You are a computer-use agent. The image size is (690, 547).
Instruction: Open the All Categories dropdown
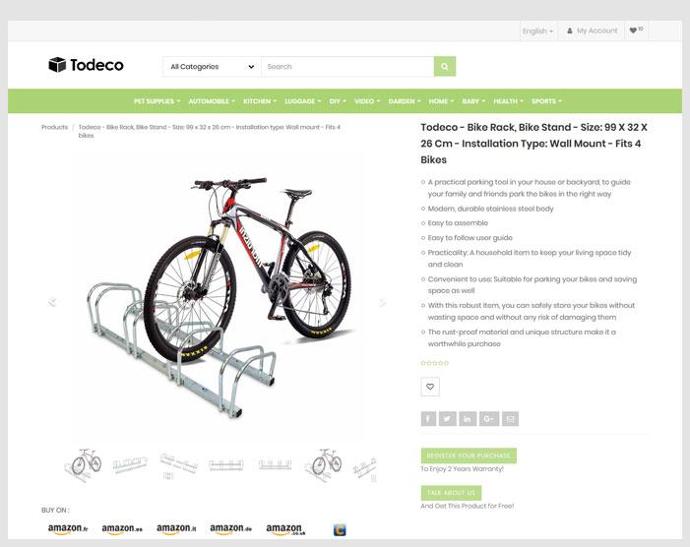pos(212,66)
